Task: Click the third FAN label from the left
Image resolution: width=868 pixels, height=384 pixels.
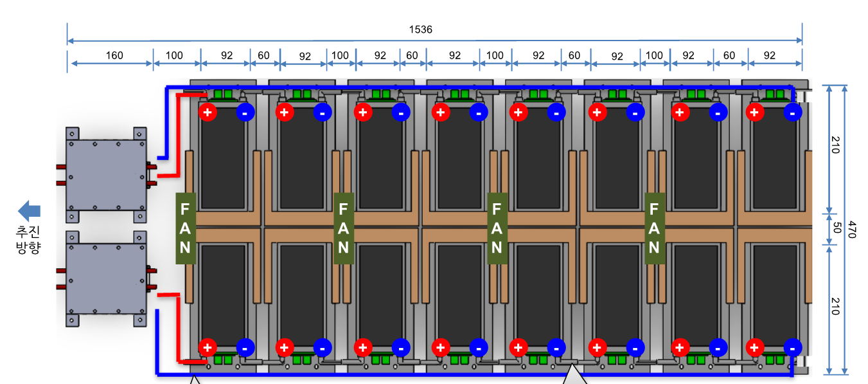Action: pos(497,228)
